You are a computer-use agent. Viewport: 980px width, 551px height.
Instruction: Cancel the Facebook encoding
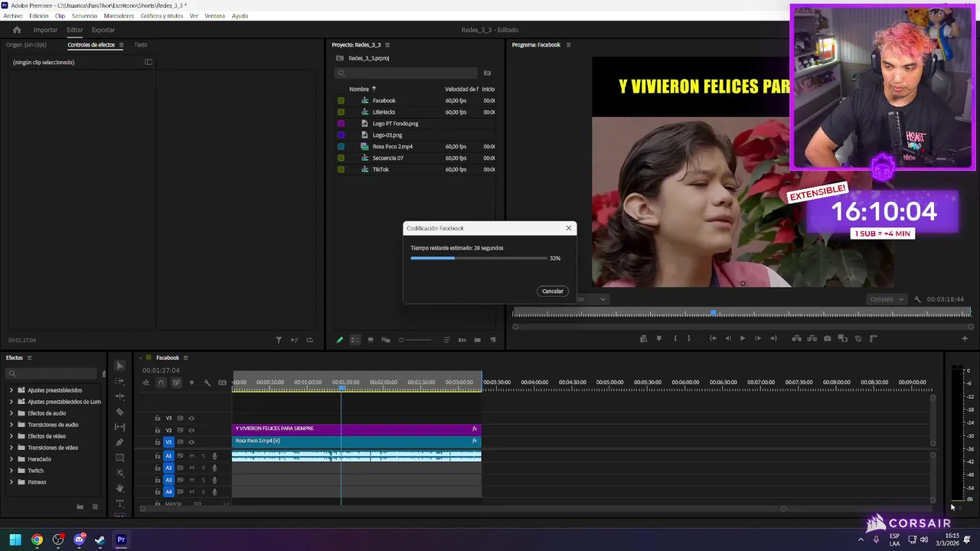click(x=553, y=291)
